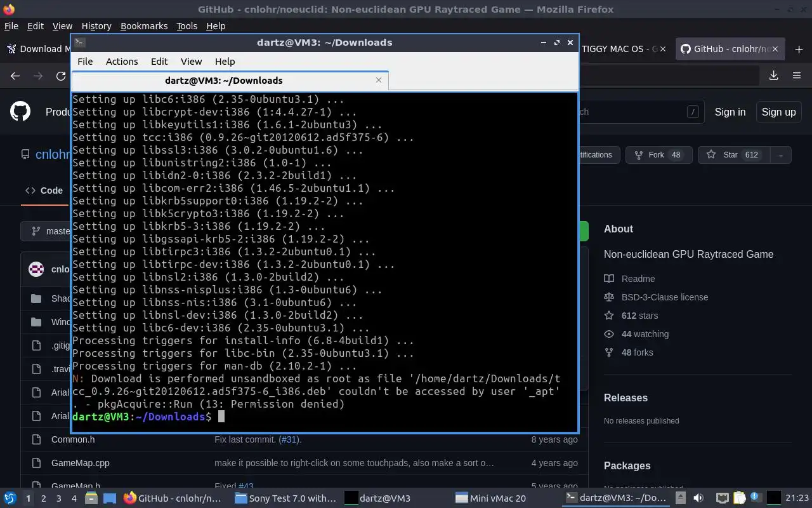Image resolution: width=812 pixels, height=508 pixels.
Task: Click the removable media tray icon
Action: pos(680,498)
